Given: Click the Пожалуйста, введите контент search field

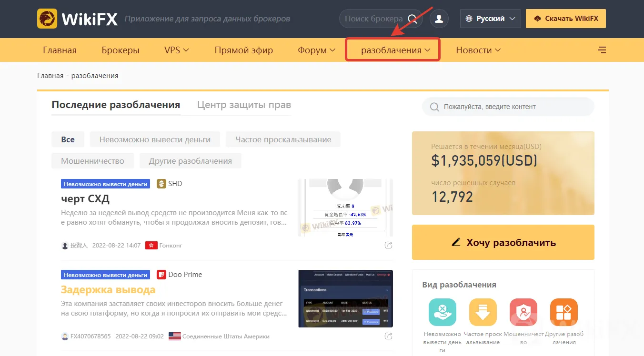Looking at the screenshot, I should point(508,107).
